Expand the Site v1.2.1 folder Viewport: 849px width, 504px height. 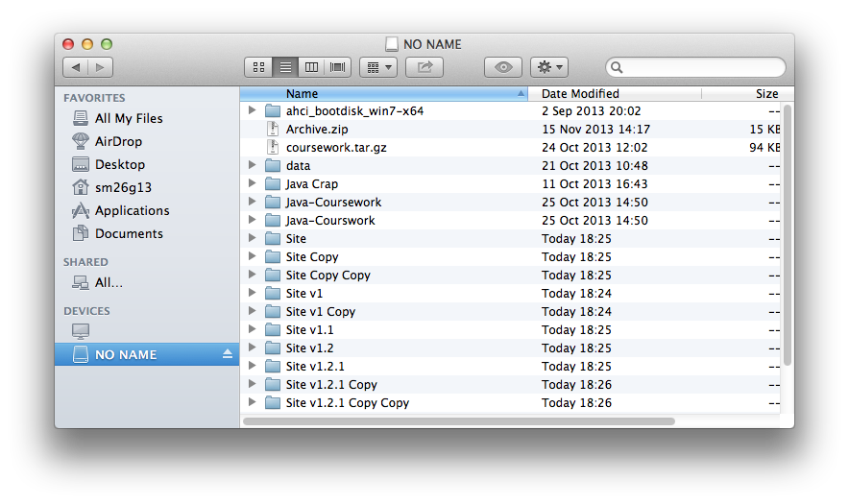252,366
